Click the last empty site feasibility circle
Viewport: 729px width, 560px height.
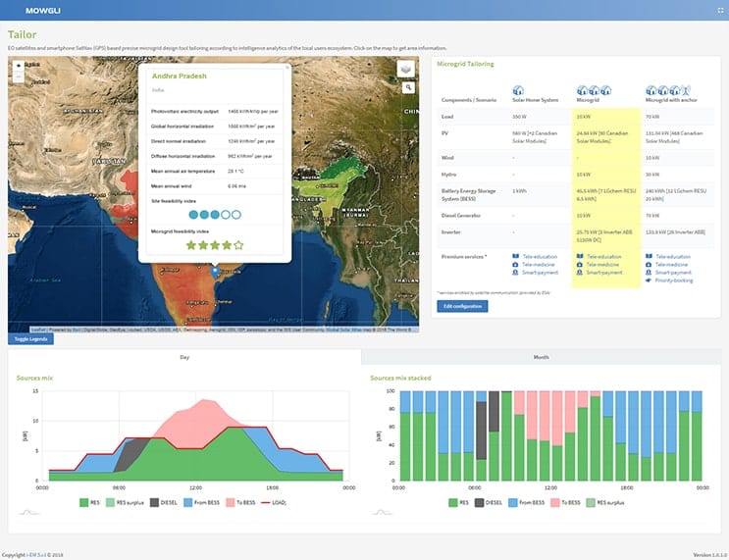click(x=236, y=215)
